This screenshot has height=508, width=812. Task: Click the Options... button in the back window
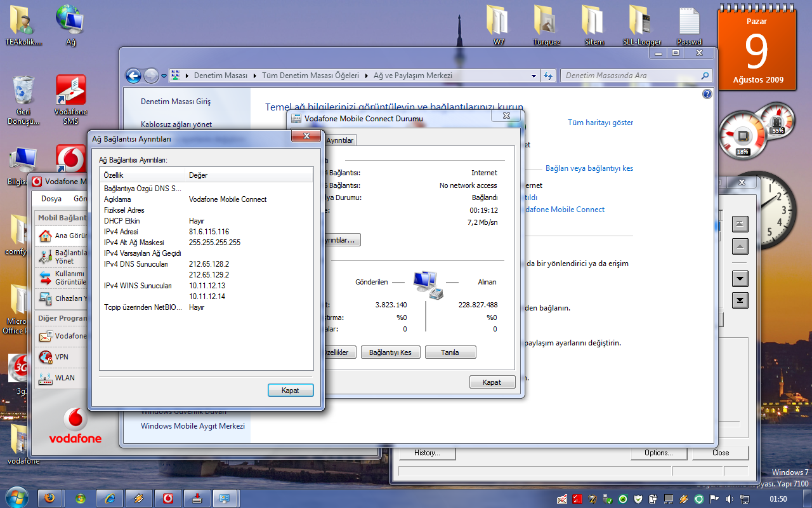[658, 453]
